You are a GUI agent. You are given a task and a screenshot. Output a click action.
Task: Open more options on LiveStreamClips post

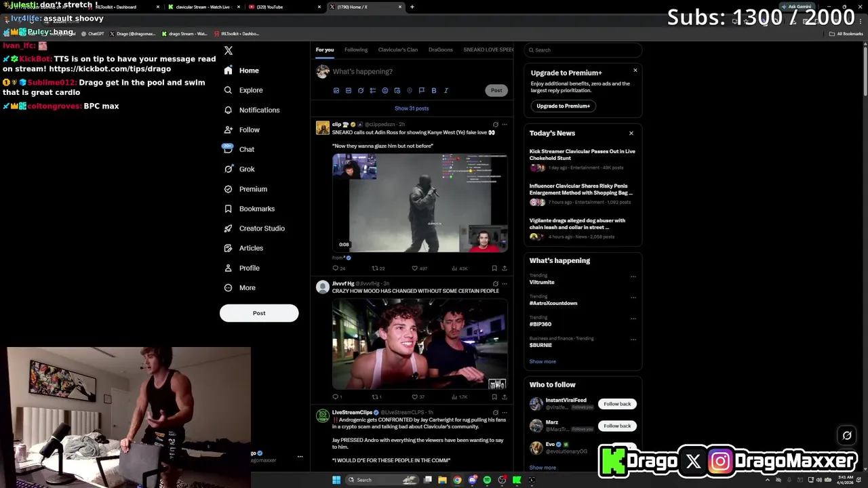pyautogui.click(x=505, y=413)
